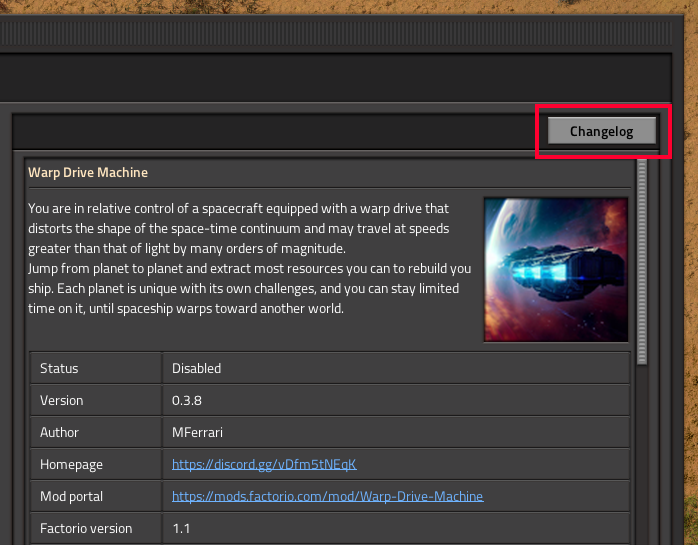This screenshot has width=698, height=545.
Task: Open the Changelog button
Action: pyautogui.click(x=601, y=131)
